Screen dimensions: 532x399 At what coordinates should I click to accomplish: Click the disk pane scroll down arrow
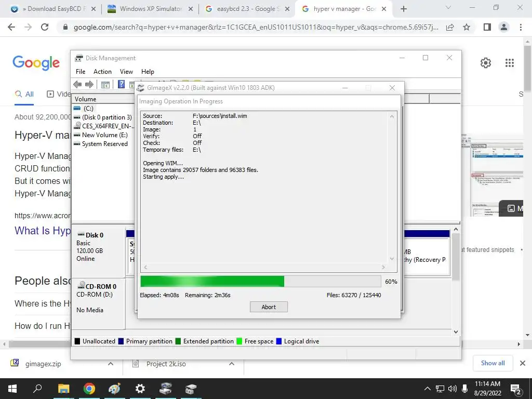[456, 332]
